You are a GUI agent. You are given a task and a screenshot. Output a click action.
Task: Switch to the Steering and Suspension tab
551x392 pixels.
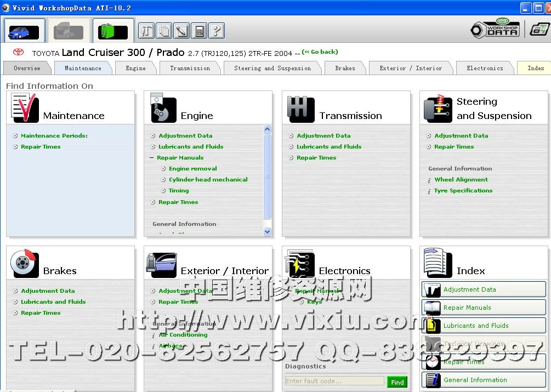272,69
